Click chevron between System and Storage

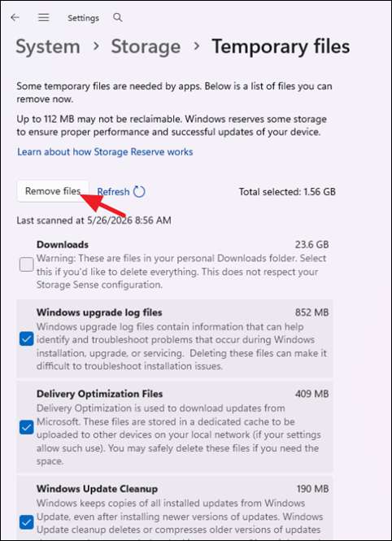point(96,46)
